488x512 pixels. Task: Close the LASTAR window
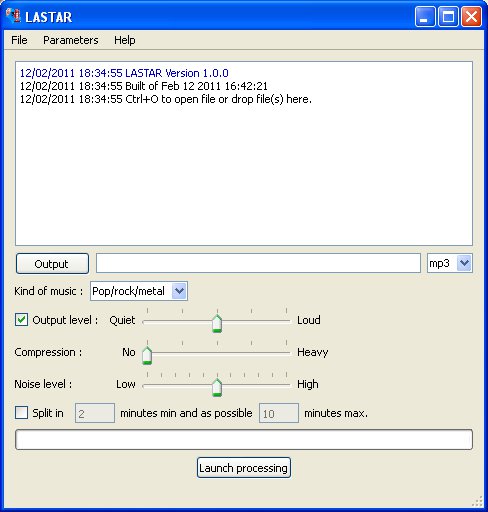coord(471,17)
